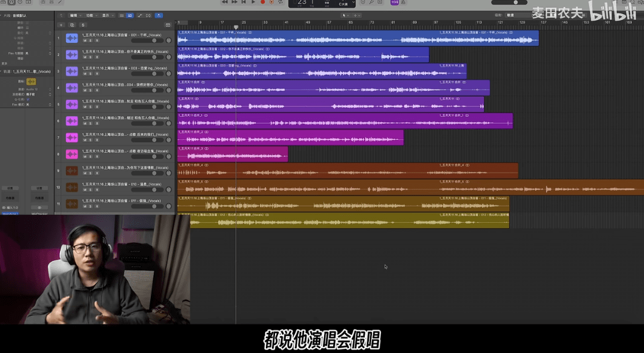The image size is (644, 353).
Task: Click the 设置 button on left channel strip
Action: pyautogui.click(x=10, y=188)
